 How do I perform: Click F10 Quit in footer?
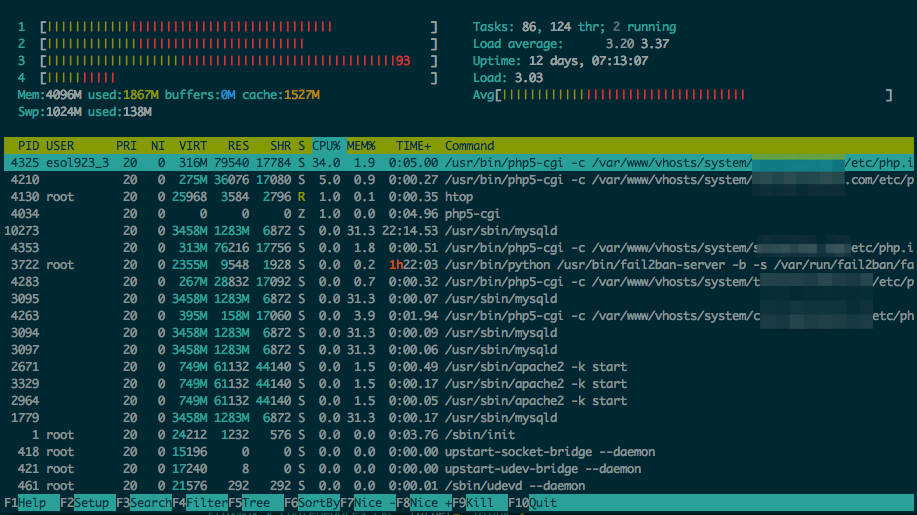[x=533, y=503]
